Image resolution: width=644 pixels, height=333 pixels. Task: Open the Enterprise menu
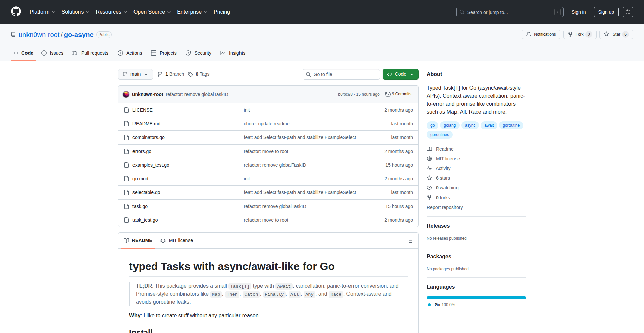[192, 12]
